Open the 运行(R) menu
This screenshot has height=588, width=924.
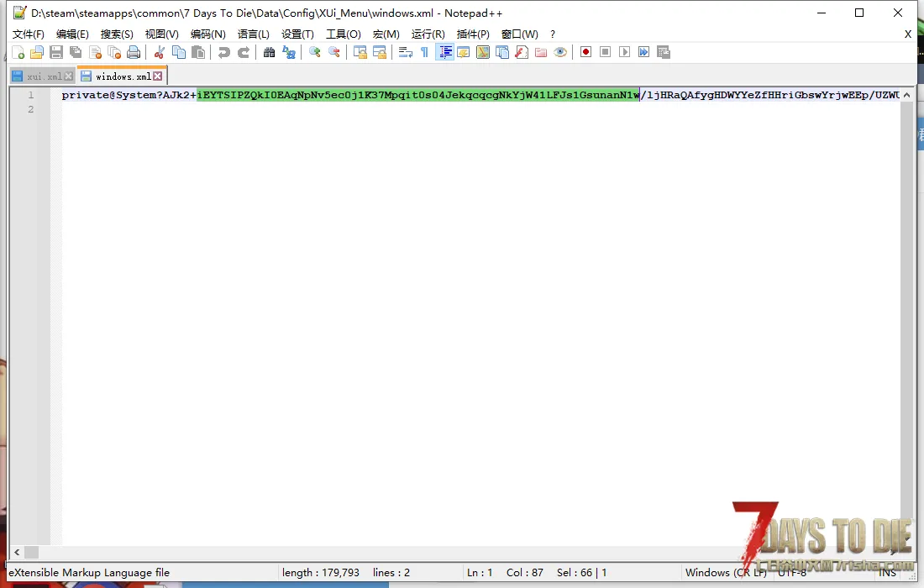click(x=428, y=34)
